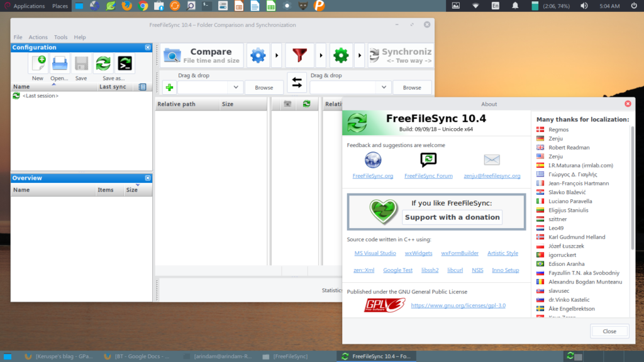Open the Tools menu
Image resolution: width=644 pixels, height=362 pixels.
tap(60, 36)
